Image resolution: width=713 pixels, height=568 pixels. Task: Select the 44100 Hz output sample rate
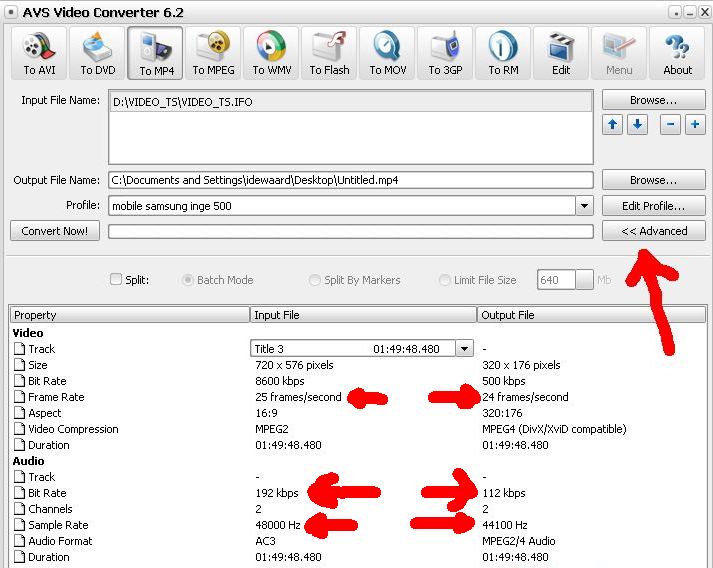505,525
